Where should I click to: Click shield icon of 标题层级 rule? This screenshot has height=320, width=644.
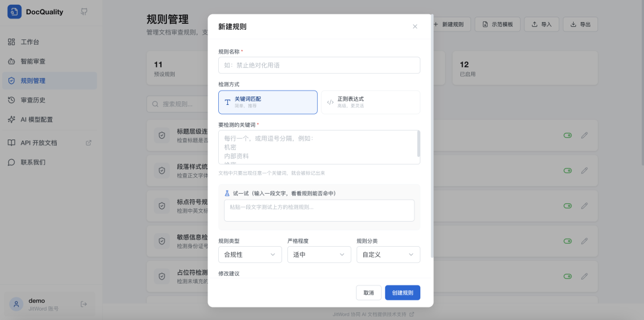point(162,135)
